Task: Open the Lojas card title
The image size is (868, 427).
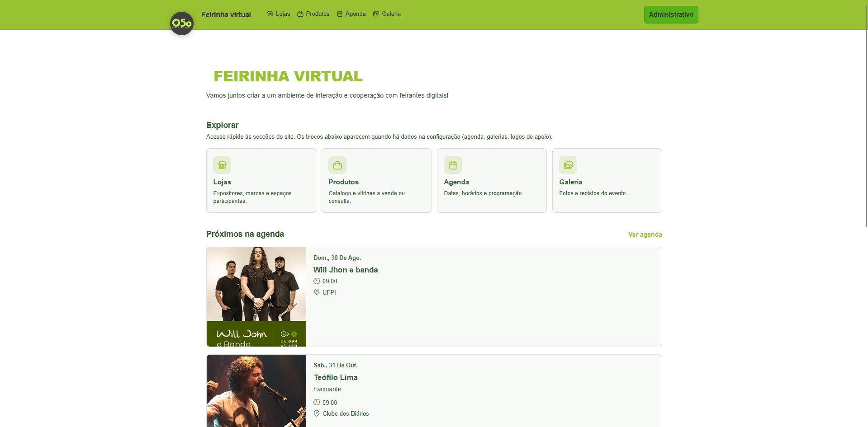Action: tap(222, 182)
